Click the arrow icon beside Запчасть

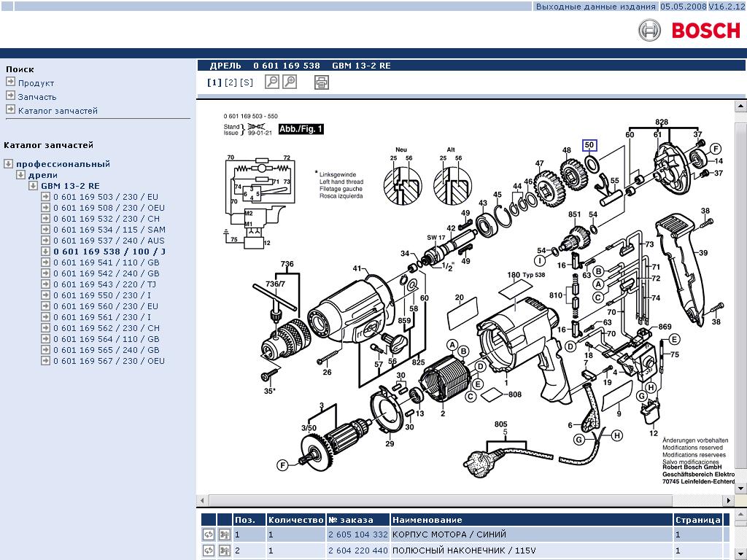(10, 96)
